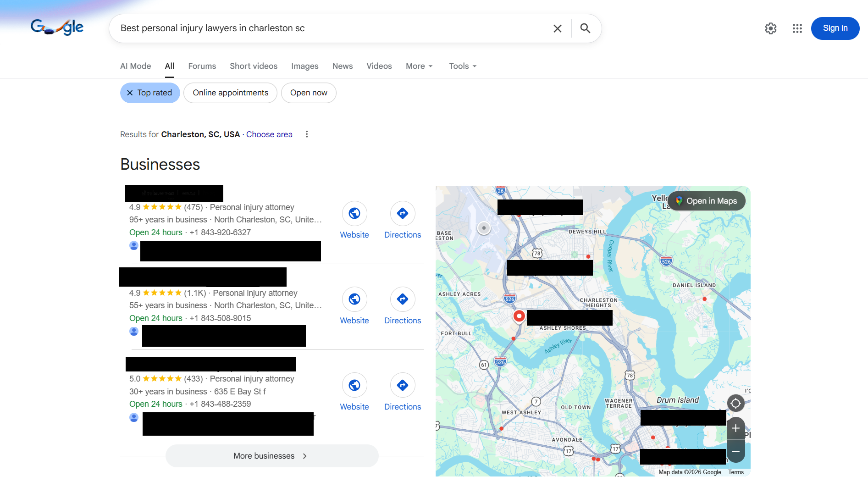Switch to the Images tab
868x493 pixels.
pos(304,66)
